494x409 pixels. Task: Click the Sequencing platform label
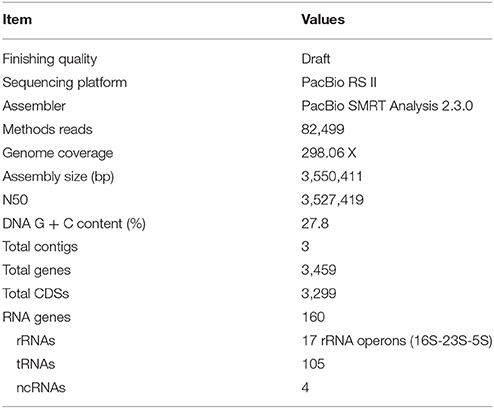click(65, 83)
